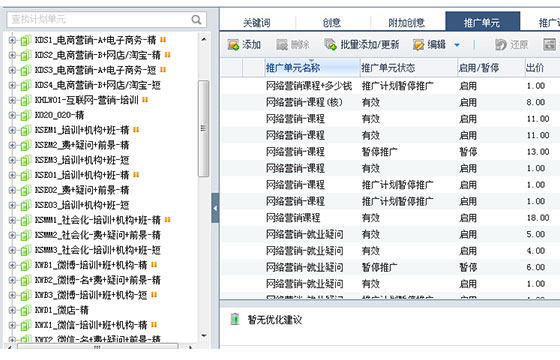Select the 网络营销课程+多少钱 unit row

[x=390, y=86]
